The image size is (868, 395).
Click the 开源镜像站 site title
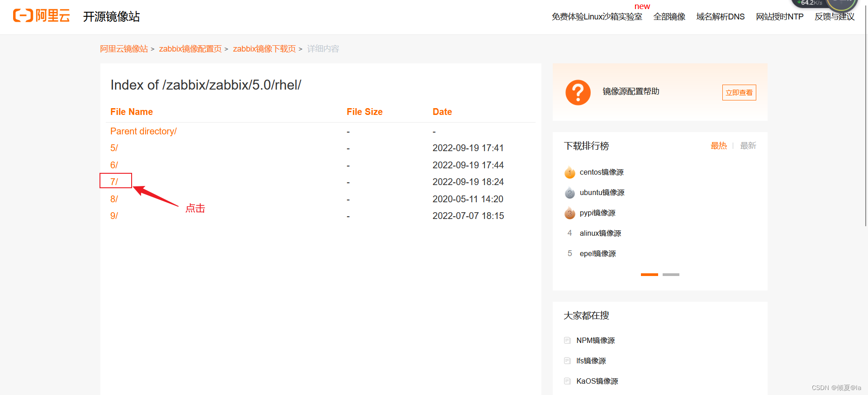pyautogui.click(x=111, y=17)
